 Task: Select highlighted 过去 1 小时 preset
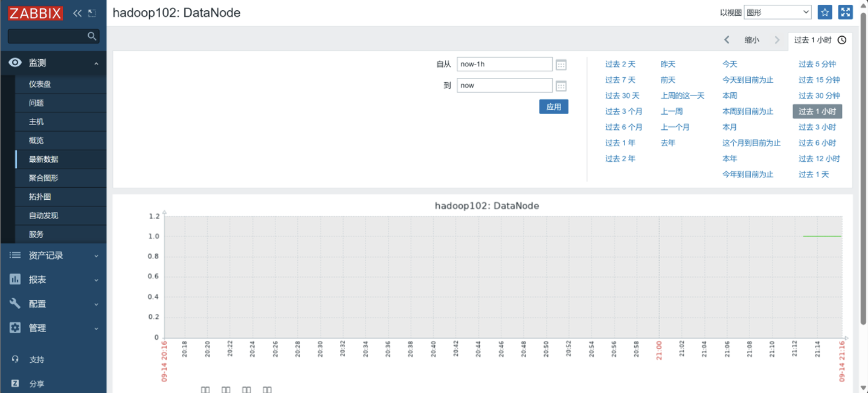[x=817, y=111]
